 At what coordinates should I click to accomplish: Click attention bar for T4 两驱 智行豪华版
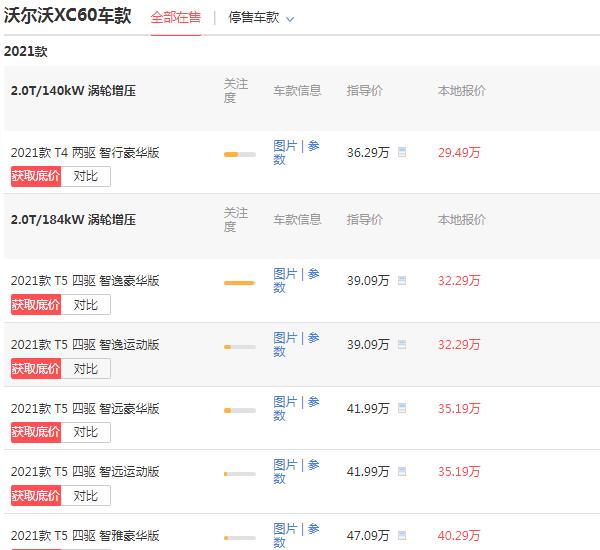pos(240,154)
